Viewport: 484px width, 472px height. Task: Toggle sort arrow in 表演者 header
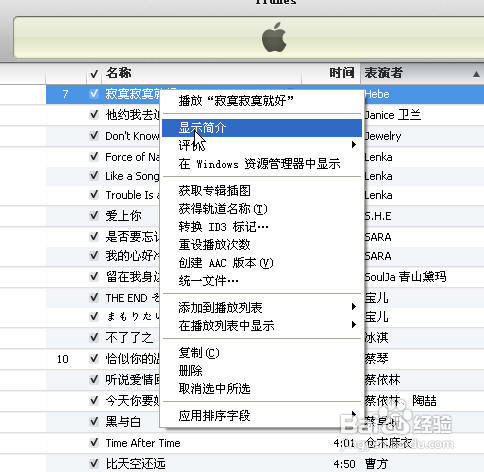(476, 74)
